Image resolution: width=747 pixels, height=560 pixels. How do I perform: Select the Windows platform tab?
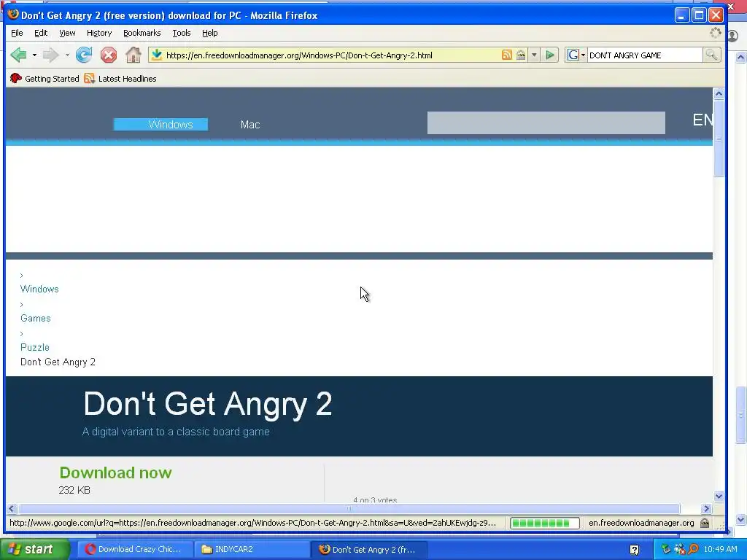click(x=160, y=124)
